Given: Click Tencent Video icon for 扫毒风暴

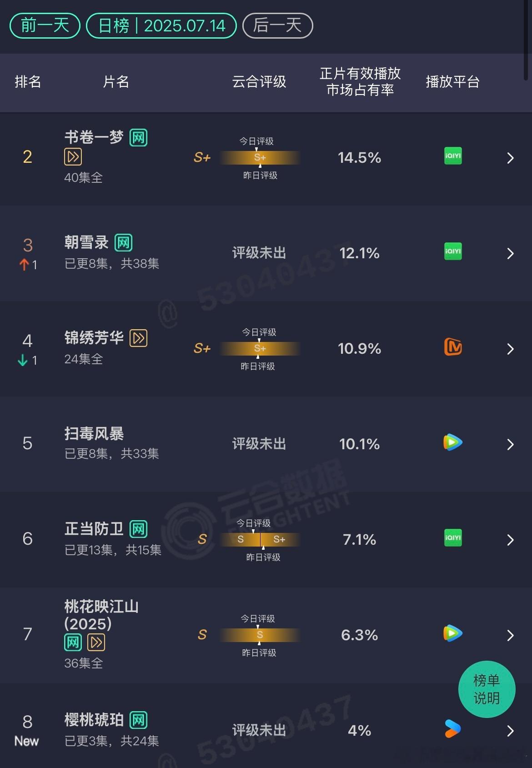Looking at the screenshot, I should click(453, 442).
